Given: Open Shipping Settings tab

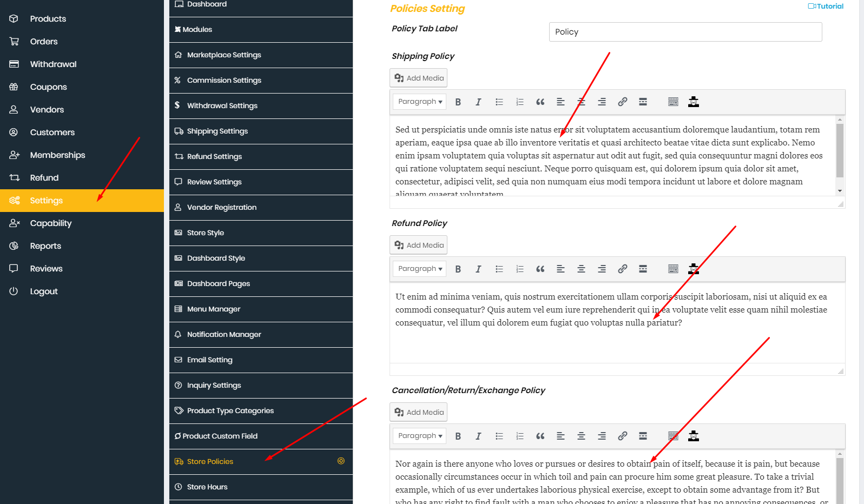Looking at the screenshot, I should click(x=261, y=131).
